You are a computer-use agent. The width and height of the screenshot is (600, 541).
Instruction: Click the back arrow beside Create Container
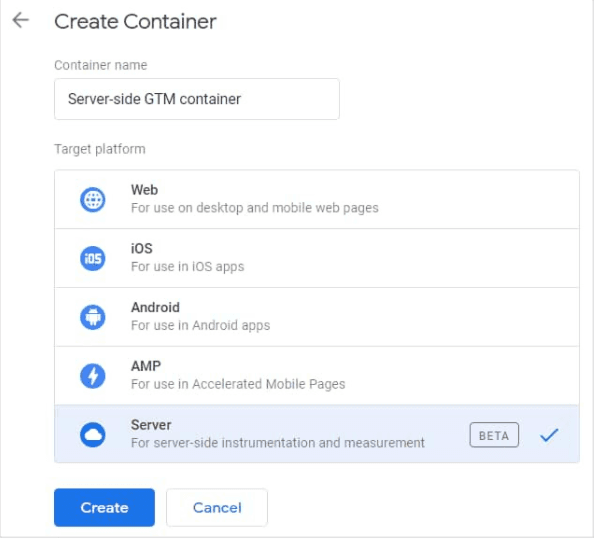point(21,21)
